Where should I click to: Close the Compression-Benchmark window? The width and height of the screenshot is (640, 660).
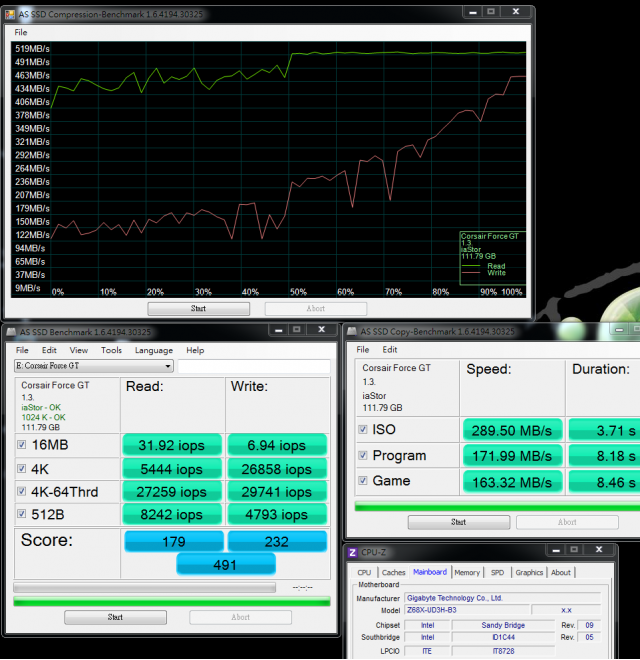pos(516,12)
